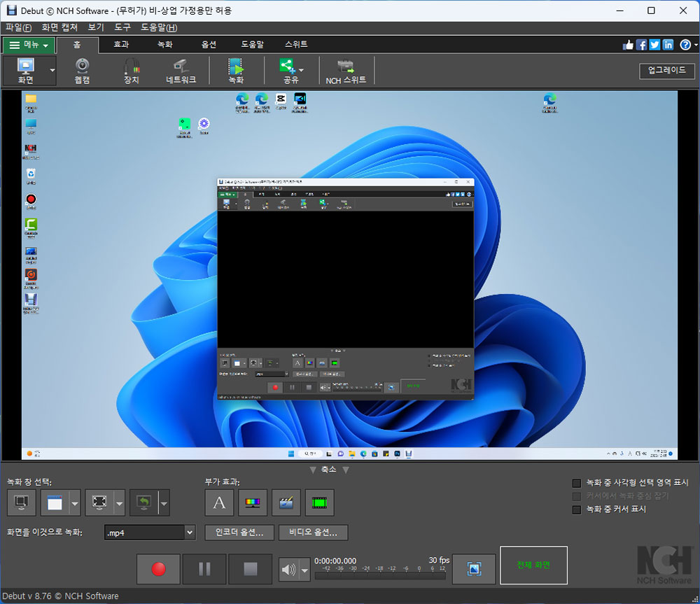Open the Recordings (녹화) list
Image resolution: width=700 pixels, height=604 pixels.
coord(236,71)
